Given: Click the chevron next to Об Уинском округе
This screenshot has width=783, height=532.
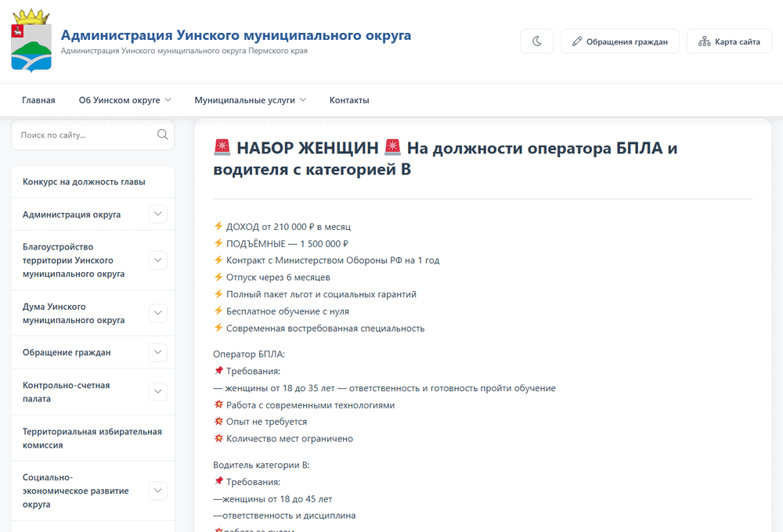Looking at the screenshot, I should click(x=168, y=100).
